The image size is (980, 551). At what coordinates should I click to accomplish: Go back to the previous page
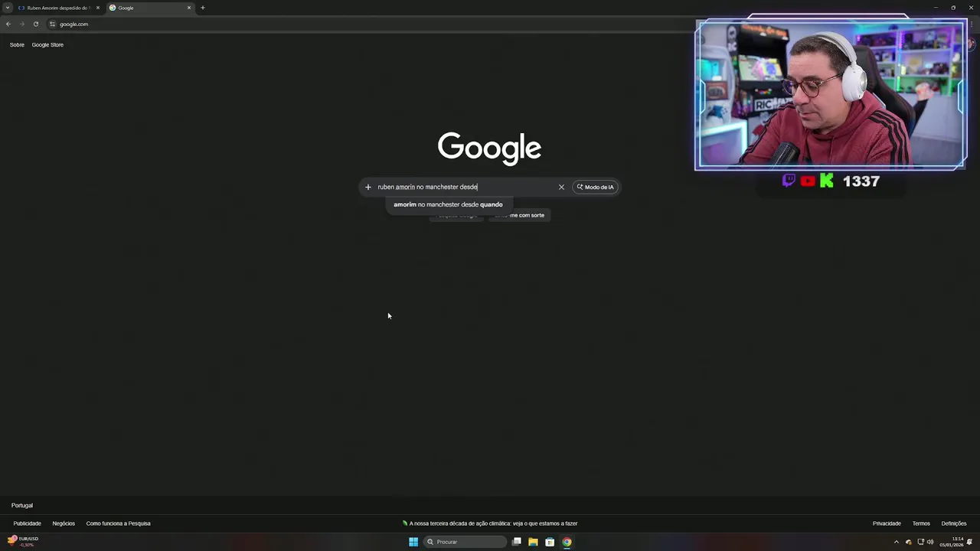coord(8,24)
